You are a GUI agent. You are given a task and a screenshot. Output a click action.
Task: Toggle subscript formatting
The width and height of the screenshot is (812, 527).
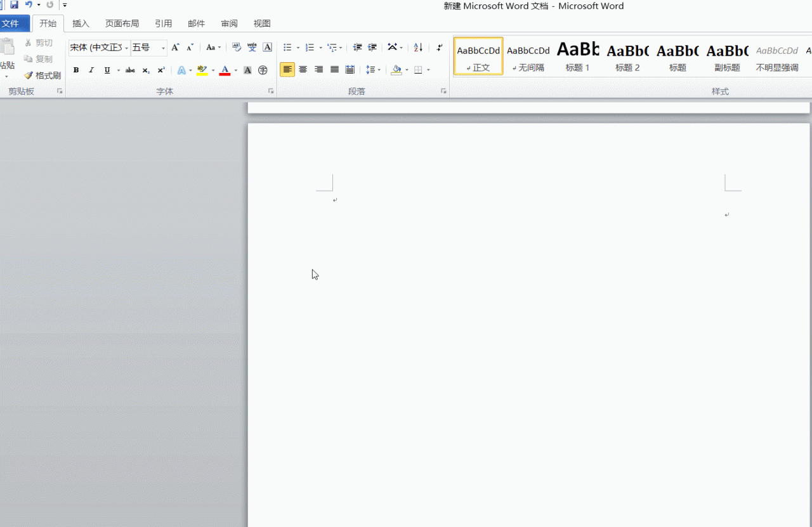click(x=146, y=70)
